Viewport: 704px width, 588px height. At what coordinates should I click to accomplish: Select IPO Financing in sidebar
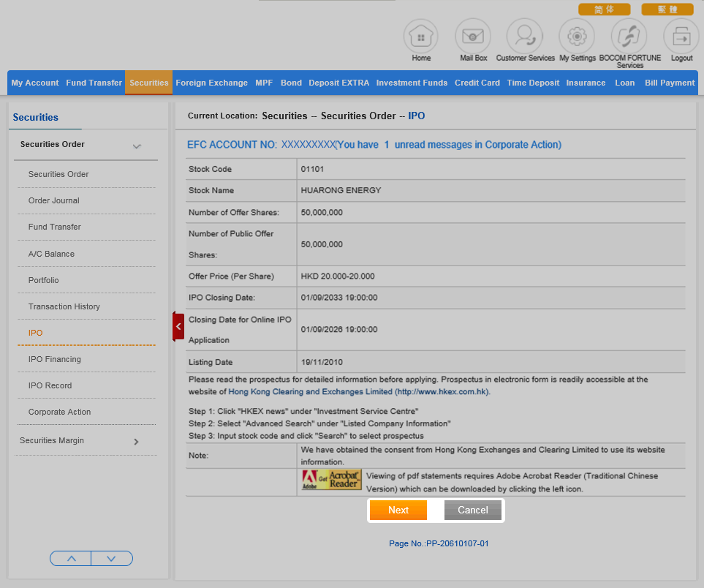pos(55,359)
